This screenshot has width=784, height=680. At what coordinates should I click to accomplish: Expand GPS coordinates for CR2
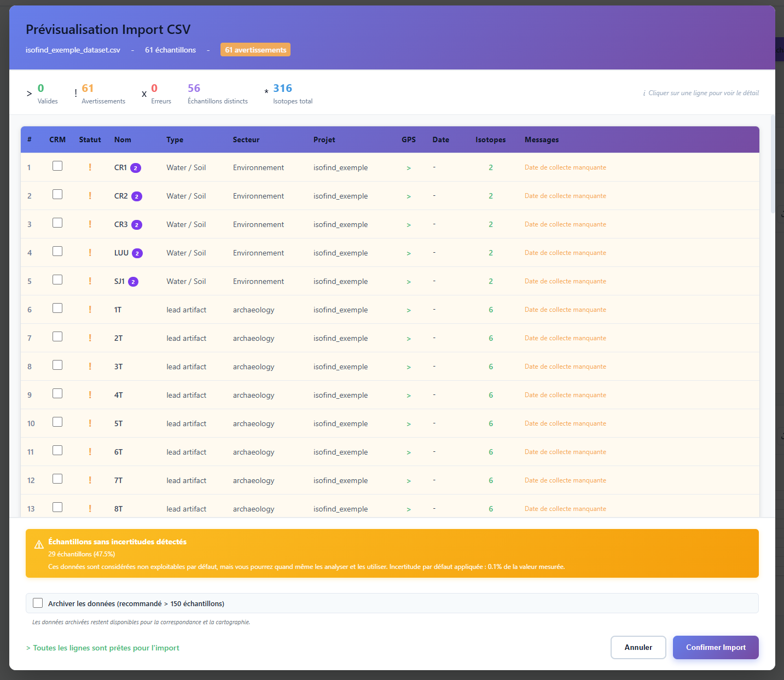(x=409, y=196)
